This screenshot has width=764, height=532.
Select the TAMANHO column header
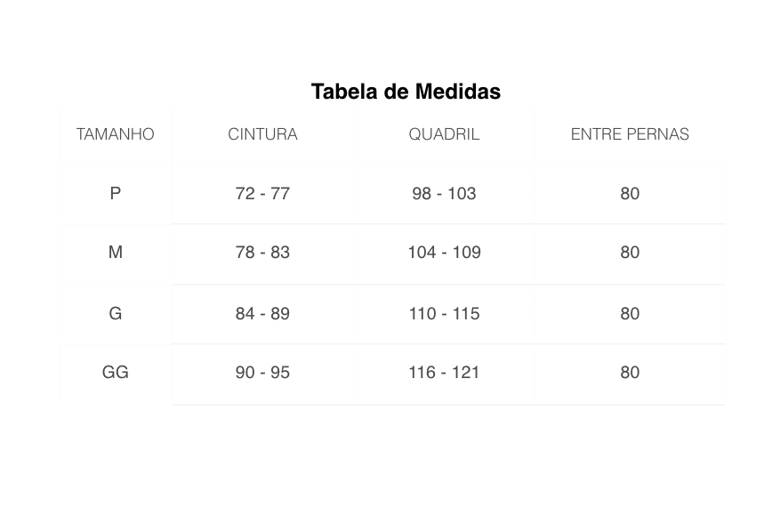point(116,134)
